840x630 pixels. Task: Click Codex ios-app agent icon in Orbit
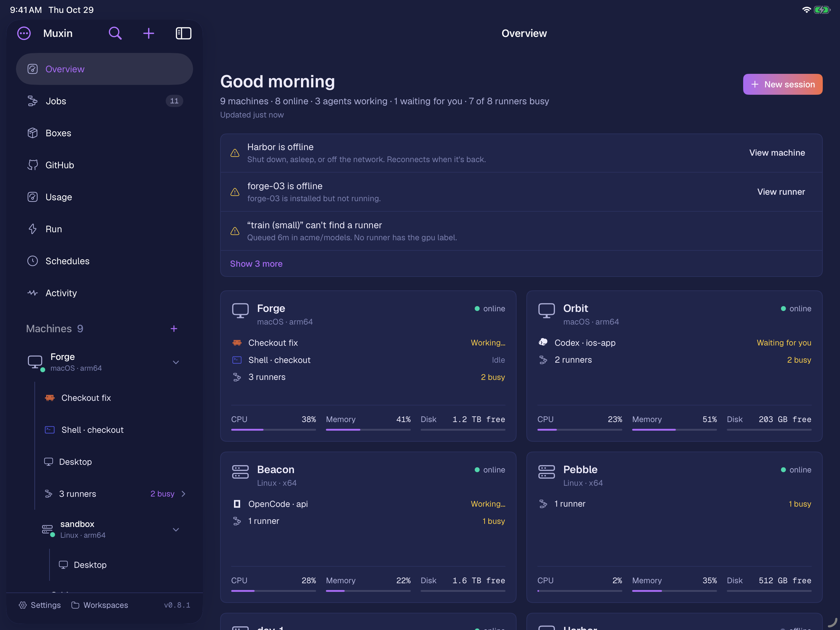(543, 342)
